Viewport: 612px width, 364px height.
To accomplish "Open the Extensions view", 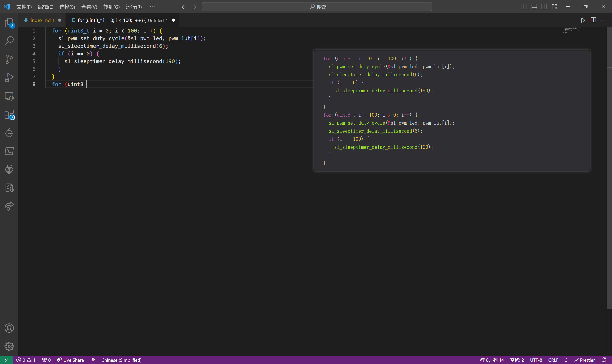I will (9, 115).
